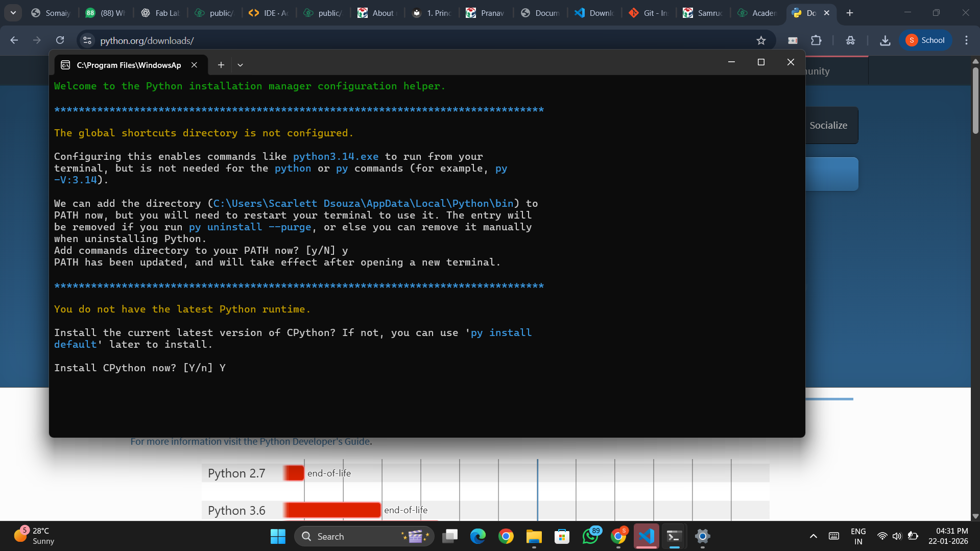Close the C:\Program Files\WindowsAp terminal tab

coord(194,65)
